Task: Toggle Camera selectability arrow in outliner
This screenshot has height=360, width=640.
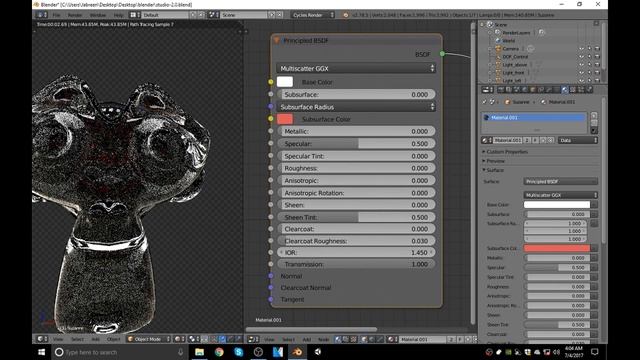Action: coord(589,49)
